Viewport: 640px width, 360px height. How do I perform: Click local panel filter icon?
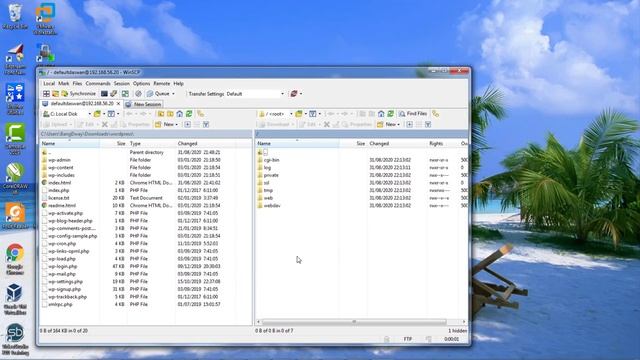[x=111, y=114]
